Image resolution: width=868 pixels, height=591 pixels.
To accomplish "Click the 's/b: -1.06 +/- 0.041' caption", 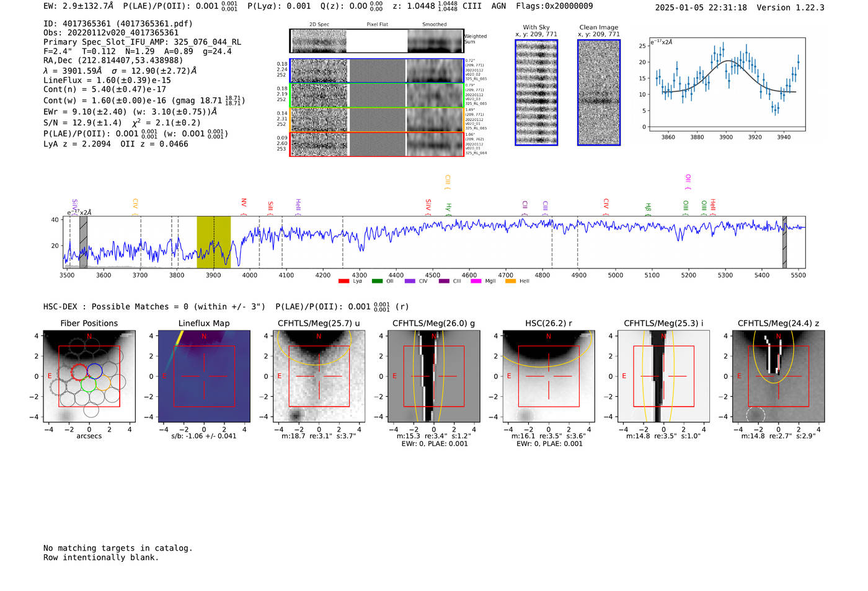I will pos(204,436).
